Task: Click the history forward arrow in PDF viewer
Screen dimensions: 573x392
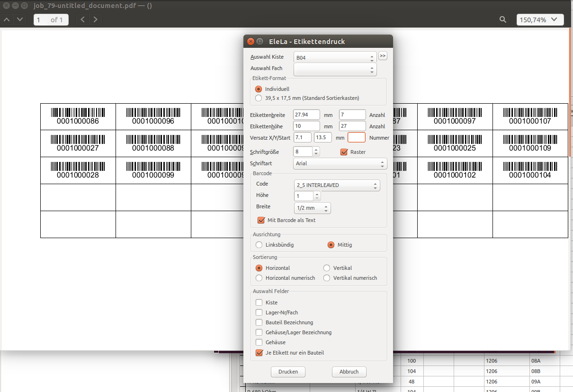Action: (x=96, y=19)
